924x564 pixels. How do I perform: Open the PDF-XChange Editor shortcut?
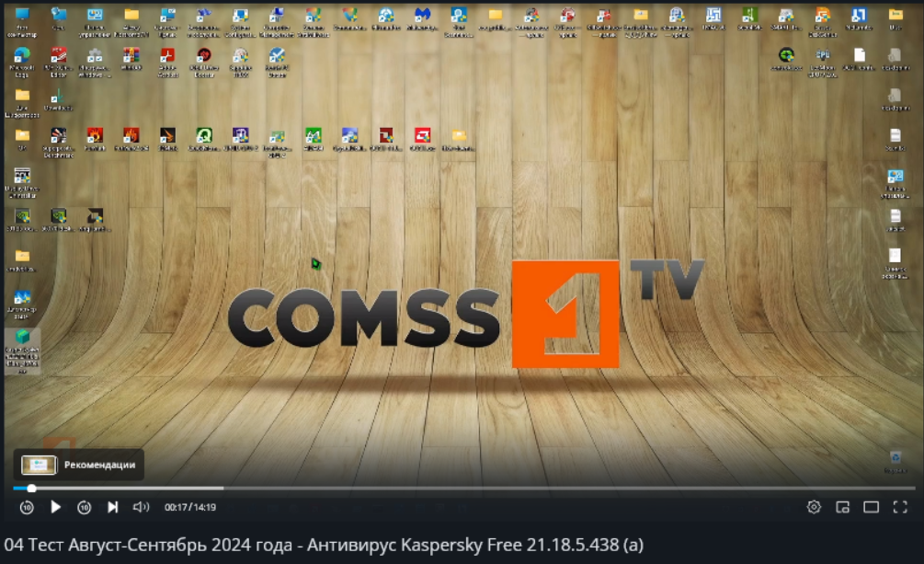tap(58, 63)
